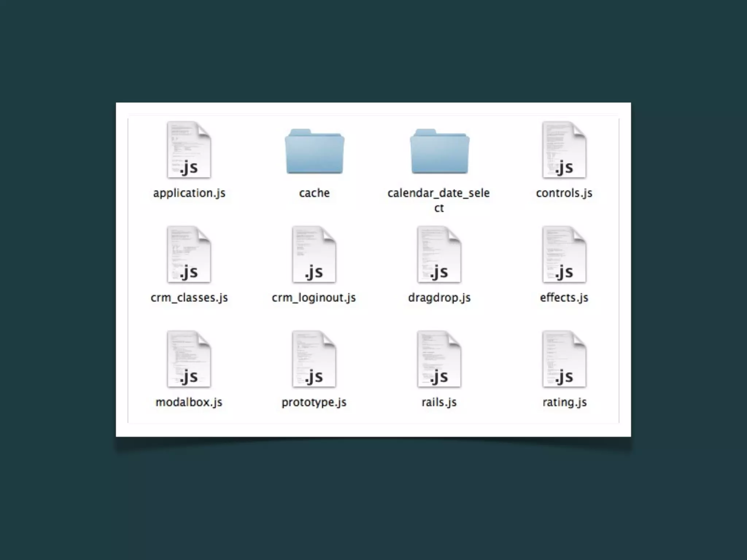Click the modalbox.js filename text
The image size is (747, 560).
click(189, 402)
